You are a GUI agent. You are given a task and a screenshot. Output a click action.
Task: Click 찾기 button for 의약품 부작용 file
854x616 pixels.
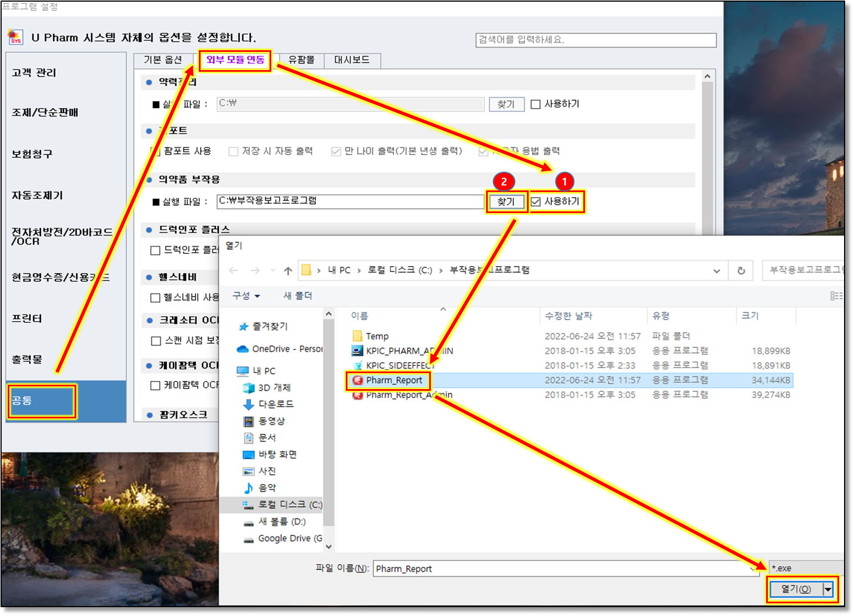tap(505, 202)
